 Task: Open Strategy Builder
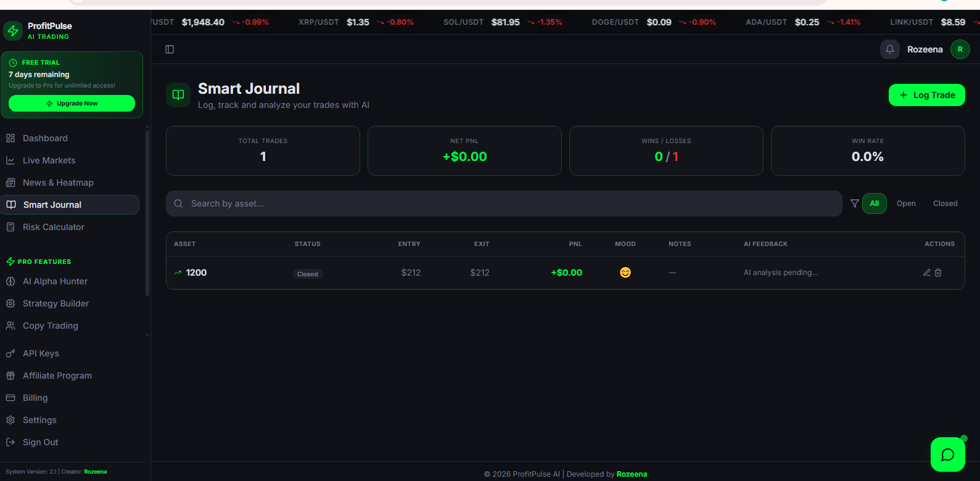70,303
